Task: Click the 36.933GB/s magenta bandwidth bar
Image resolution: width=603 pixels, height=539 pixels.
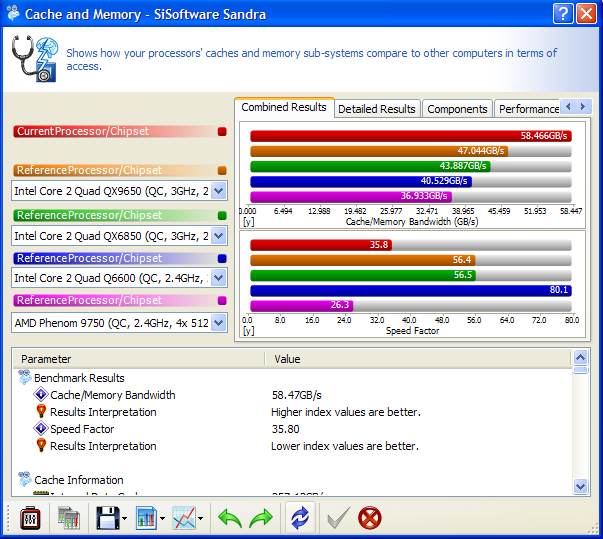Action: 351,196
